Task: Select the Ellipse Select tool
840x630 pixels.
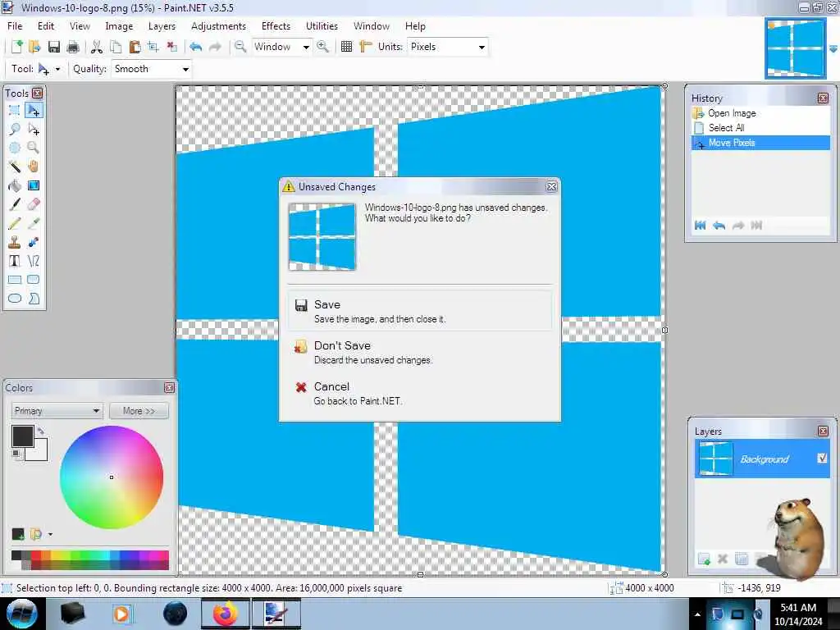Action: [x=15, y=148]
